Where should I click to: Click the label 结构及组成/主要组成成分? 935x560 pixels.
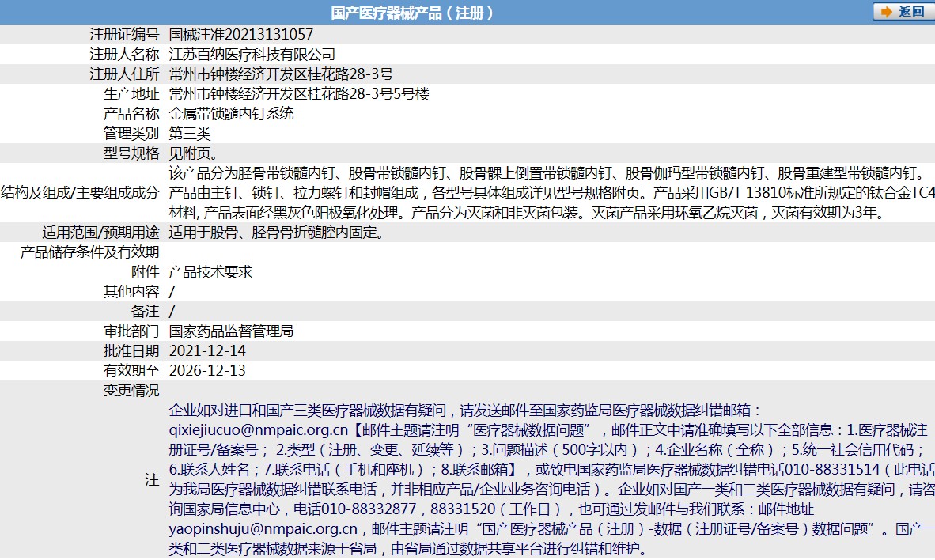tap(81, 193)
